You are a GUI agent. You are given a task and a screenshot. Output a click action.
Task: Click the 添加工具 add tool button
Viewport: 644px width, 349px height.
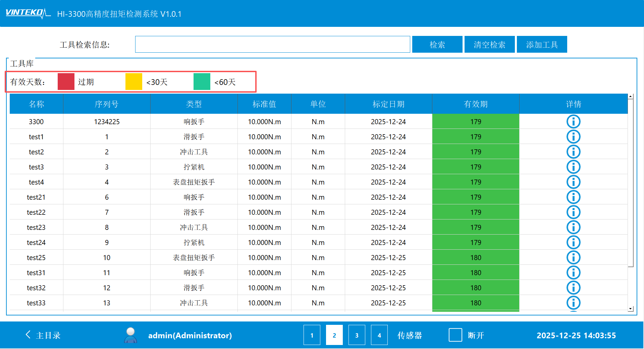(x=542, y=45)
